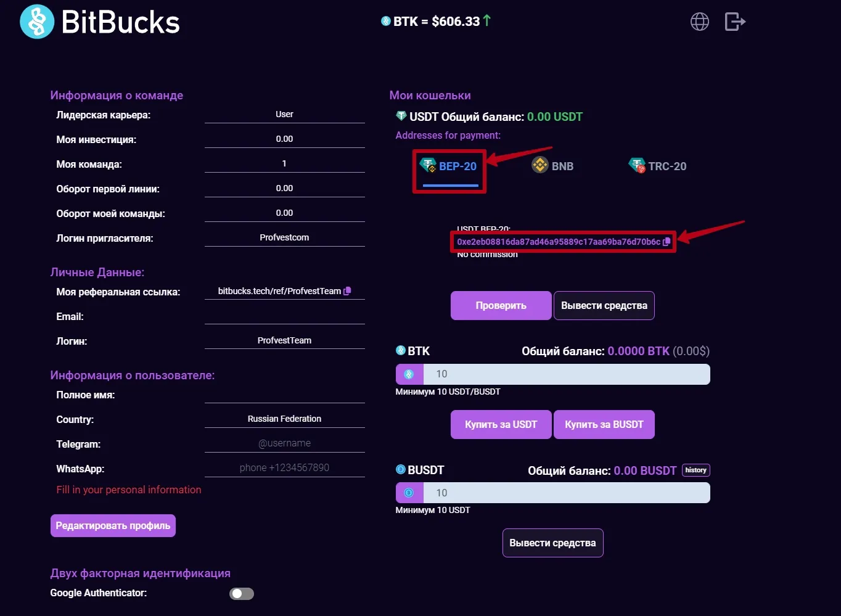The height and width of the screenshot is (616, 841).
Task: Open BUSDT history button
Action: click(x=696, y=470)
